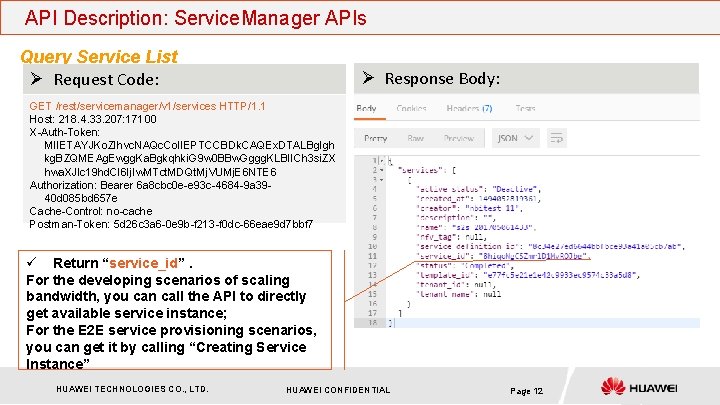
Task: Click the HUAWEI CONFIDENTIAL footer text
Action: (338, 390)
